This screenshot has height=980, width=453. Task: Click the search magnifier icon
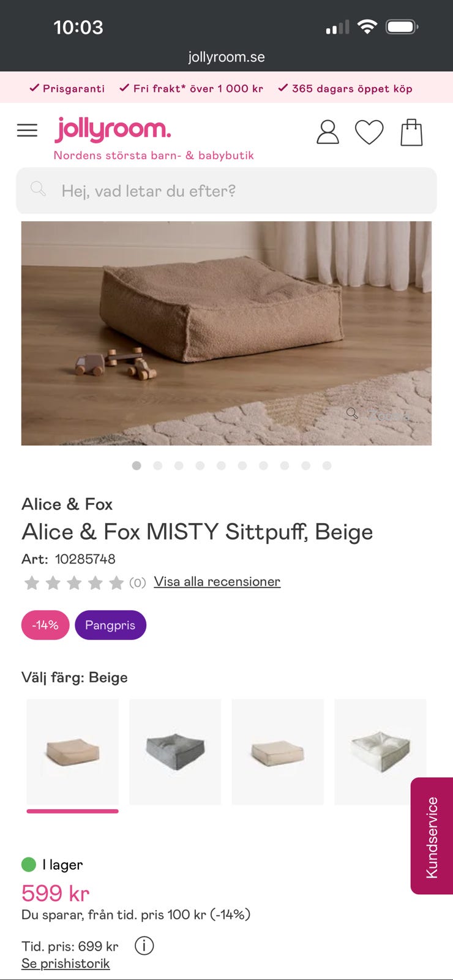(x=38, y=189)
